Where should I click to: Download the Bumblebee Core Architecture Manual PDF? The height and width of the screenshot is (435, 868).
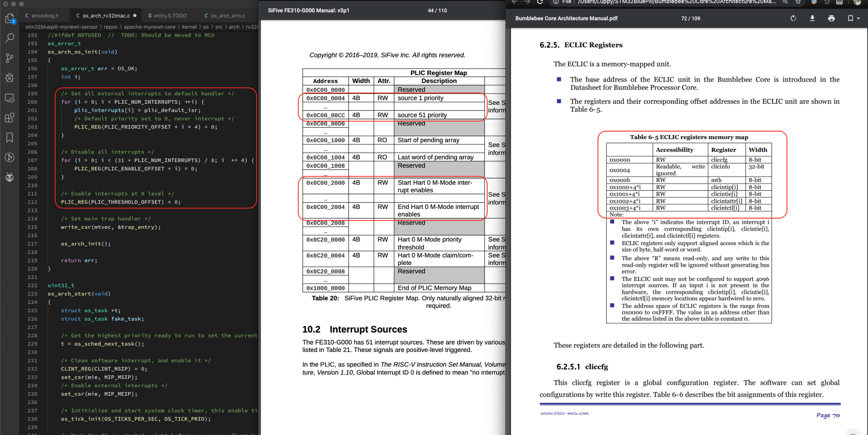(x=812, y=19)
